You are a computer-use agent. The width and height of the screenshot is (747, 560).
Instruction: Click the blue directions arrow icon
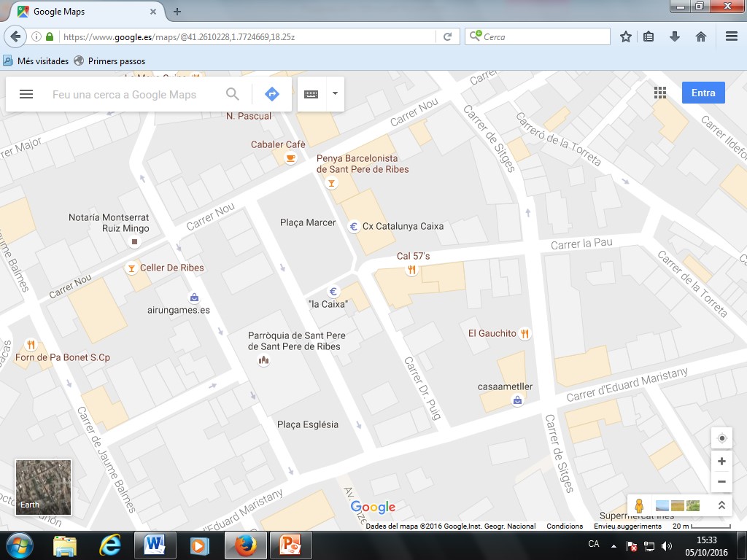pyautogui.click(x=271, y=94)
